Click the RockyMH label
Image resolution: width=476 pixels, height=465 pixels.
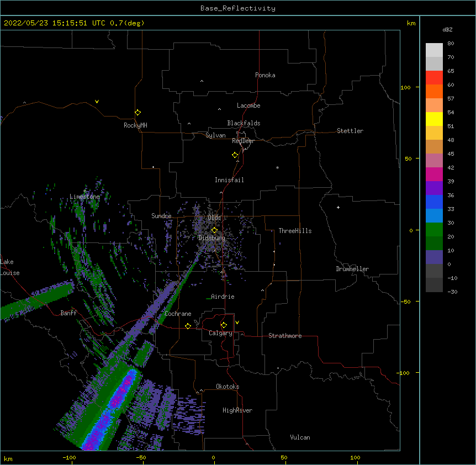(x=135, y=125)
